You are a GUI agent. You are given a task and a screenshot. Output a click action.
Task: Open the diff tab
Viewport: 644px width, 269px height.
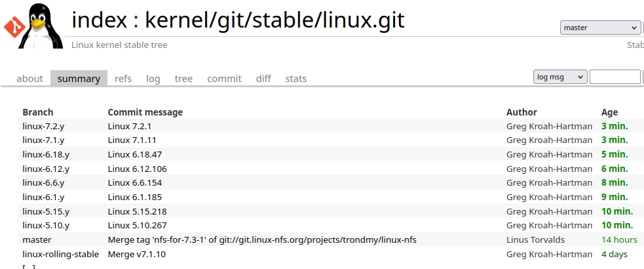click(x=263, y=79)
